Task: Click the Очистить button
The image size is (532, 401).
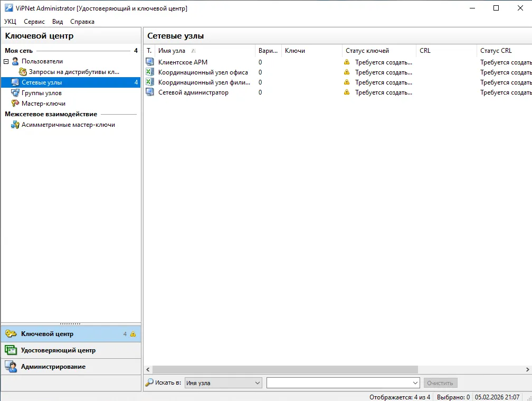Action: pos(440,383)
